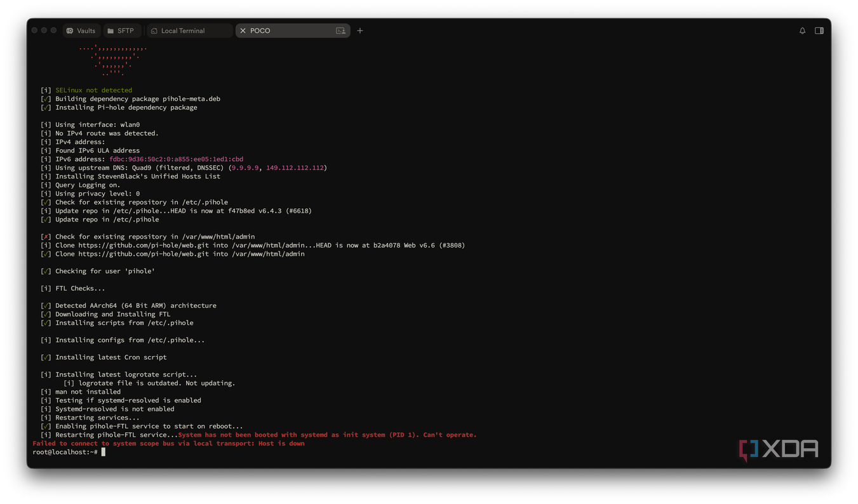Toggle the right side panel
Screen dimensions: 858x504
click(819, 30)
